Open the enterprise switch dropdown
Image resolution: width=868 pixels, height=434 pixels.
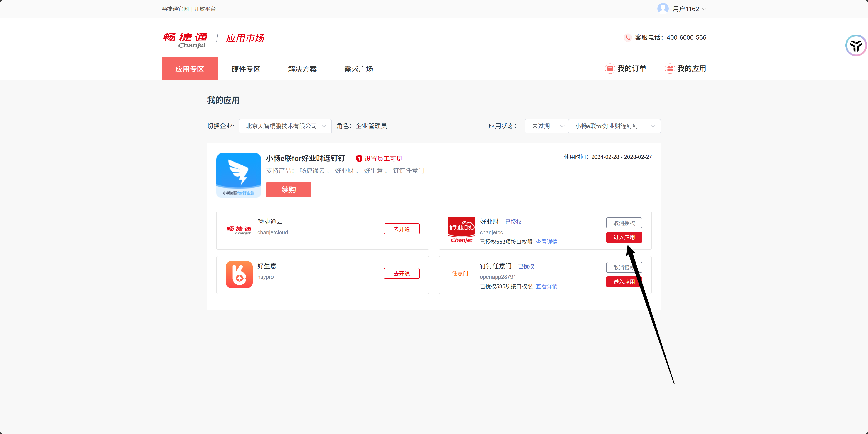285,126
